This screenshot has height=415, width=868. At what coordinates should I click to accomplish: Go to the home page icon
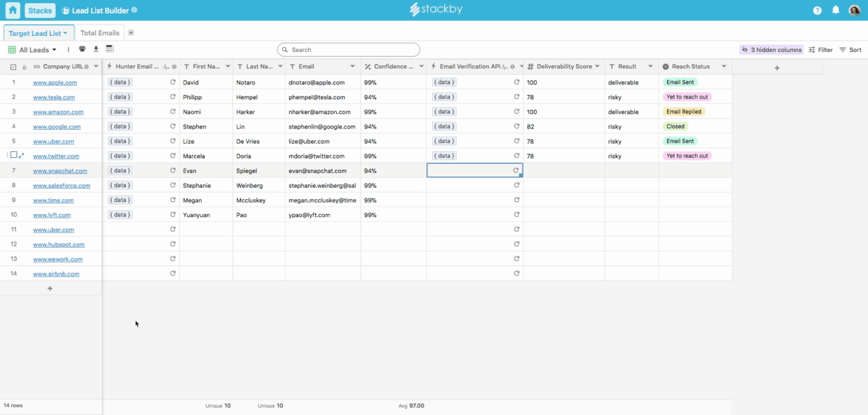(13, 11)
